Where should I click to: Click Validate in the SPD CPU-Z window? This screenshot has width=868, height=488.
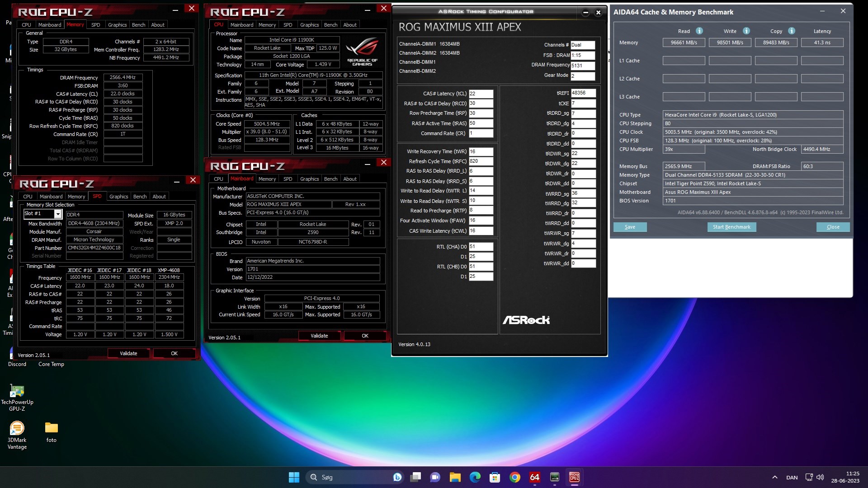coord(128,353)
